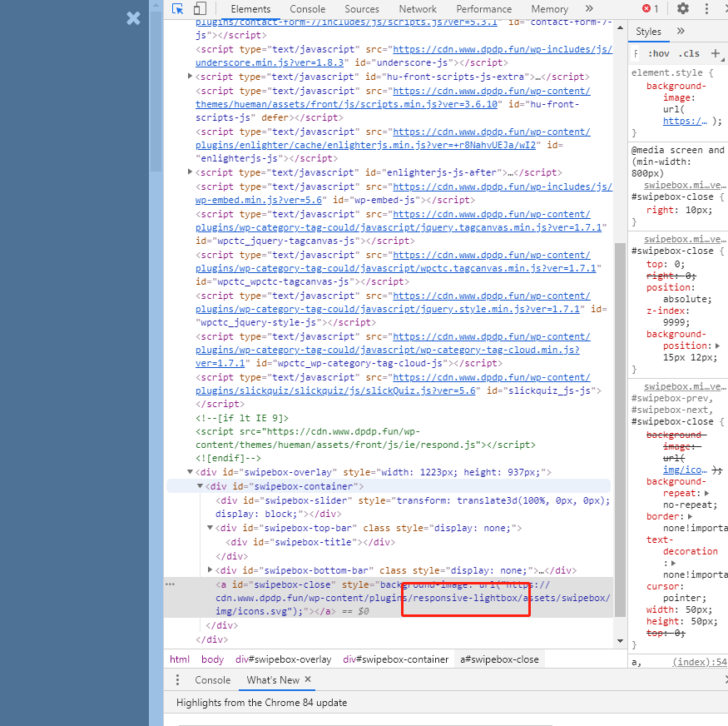
Task: Open the DevTools three-dot customize menu
Action: click(706, 9)
